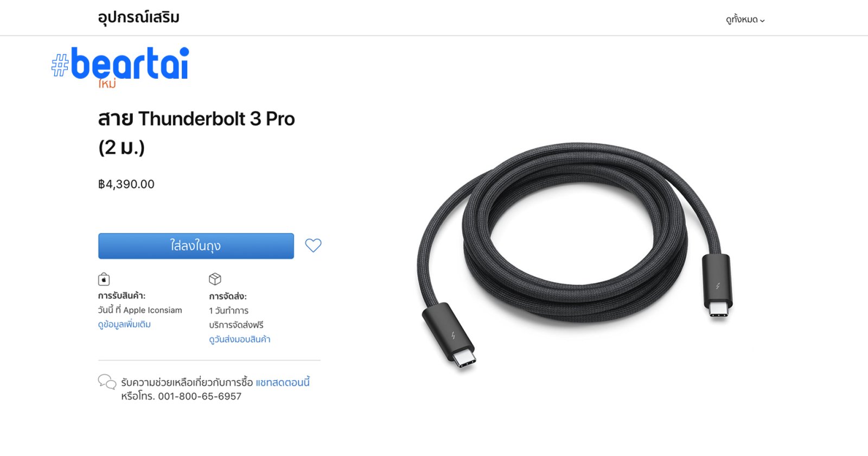The width and height of the screenshot is (868, 456).
Task: Add the cable with ใส่ลงในถุง button
Action: pos(196,246)
